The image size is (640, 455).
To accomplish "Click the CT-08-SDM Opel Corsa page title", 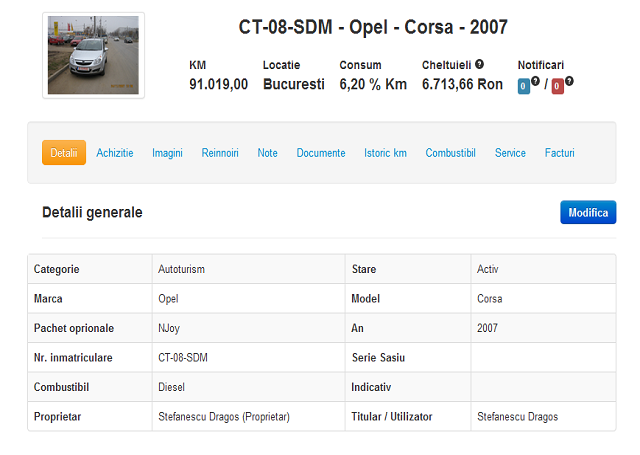I will click(x=373, y=27).
